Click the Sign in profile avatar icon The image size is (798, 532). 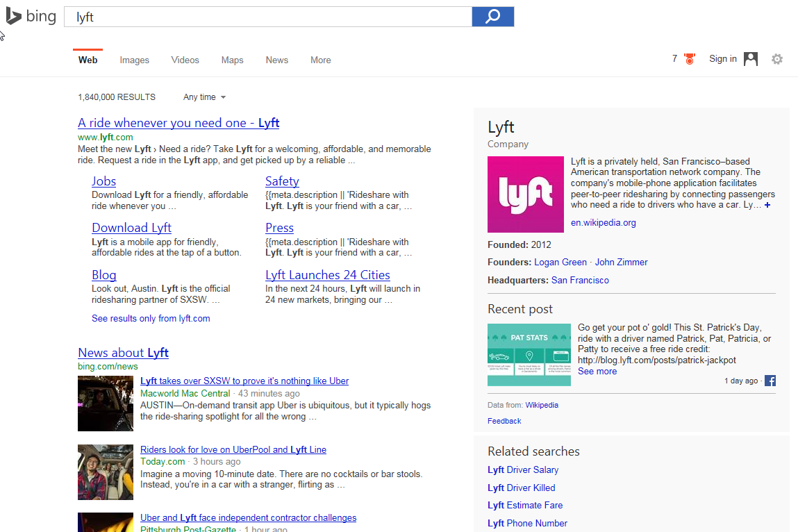coord(751,59)
